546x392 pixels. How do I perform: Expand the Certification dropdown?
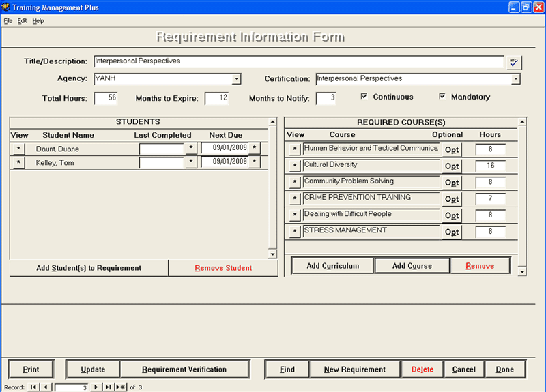coord(516,79)
